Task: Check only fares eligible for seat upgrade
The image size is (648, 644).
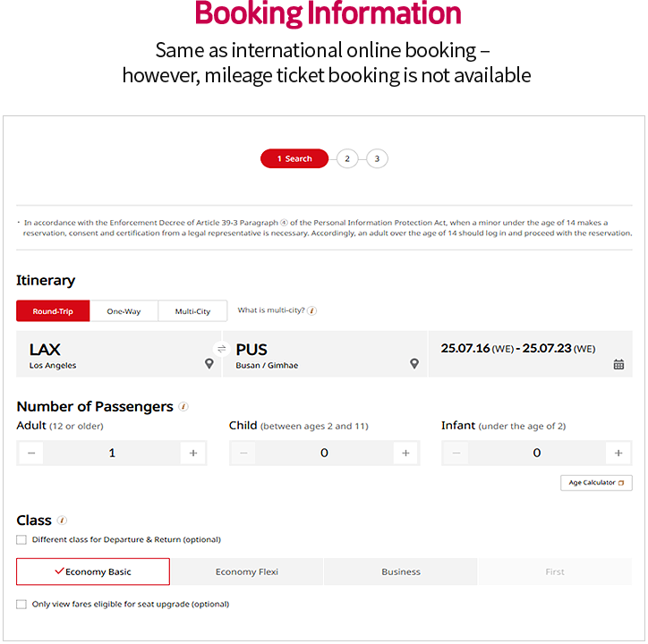Action: pyautogui.click(x=21, y=604)
